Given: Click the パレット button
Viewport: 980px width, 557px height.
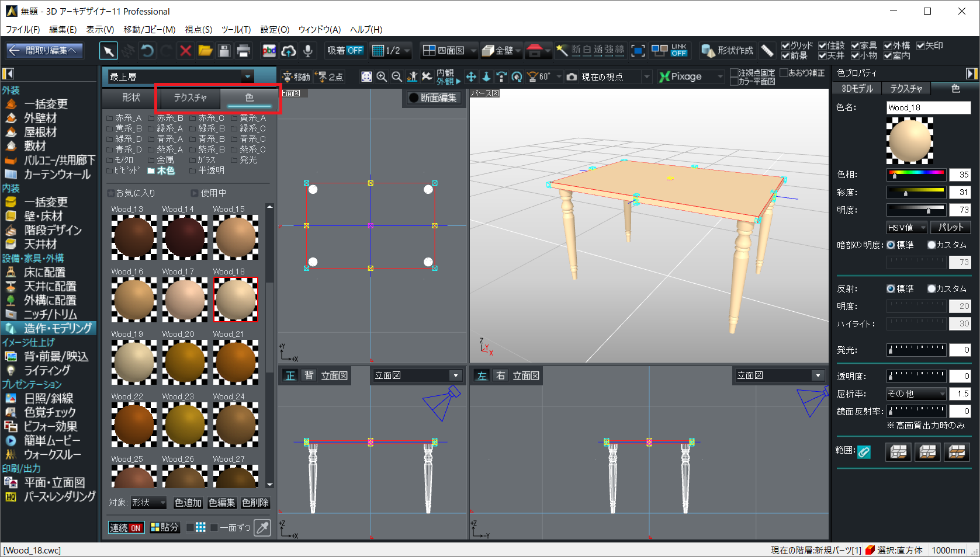Looking at the screenshot, I should pos(950,227).
